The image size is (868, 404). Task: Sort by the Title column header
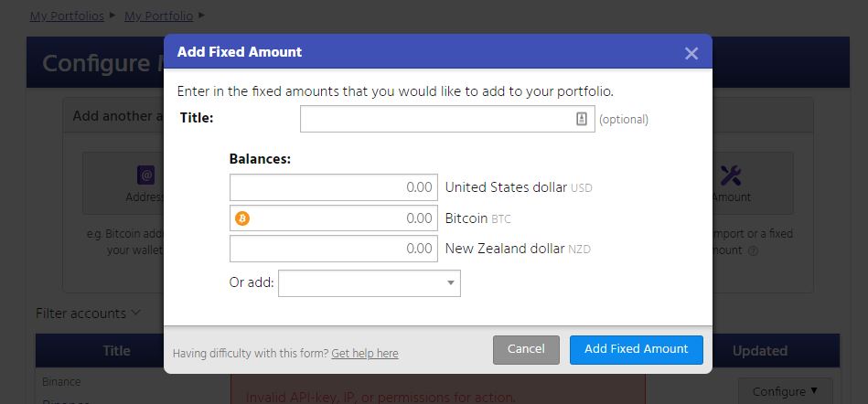click(x=116, y=351)
